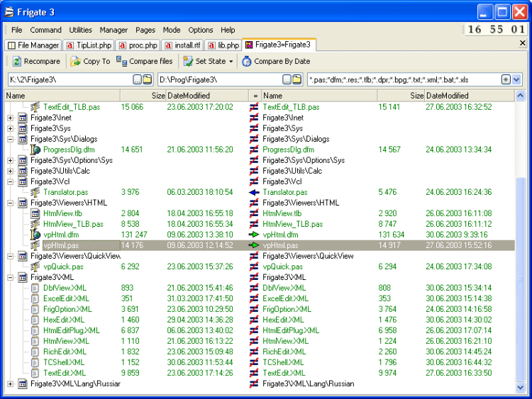
Task: Open the Utilities menu
Action: (80, 30)
